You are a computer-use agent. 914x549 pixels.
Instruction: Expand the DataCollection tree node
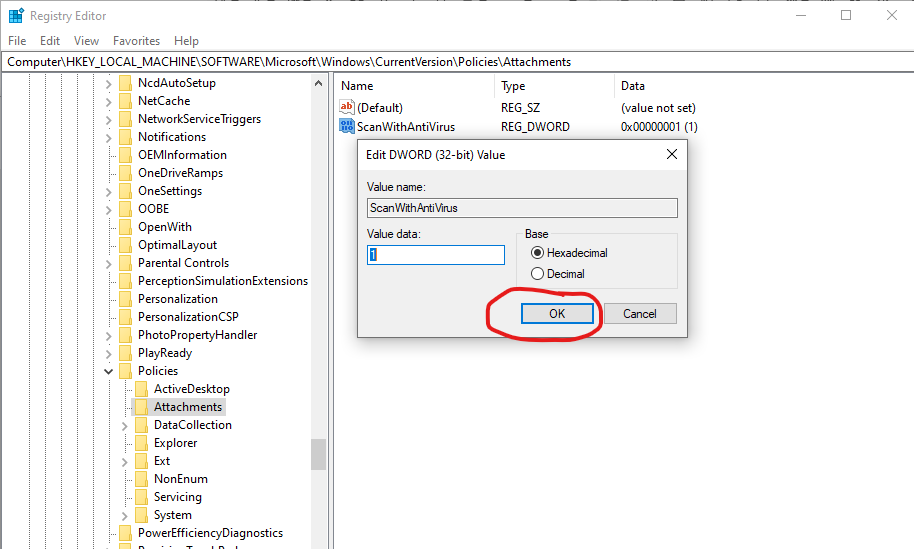pyautogui.click(x=124, y=426)
